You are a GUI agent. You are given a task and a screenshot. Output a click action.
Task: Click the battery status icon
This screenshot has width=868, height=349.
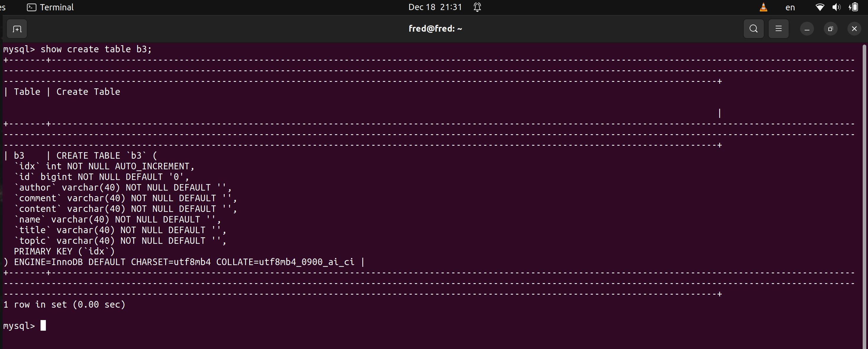tap(854, 7)
